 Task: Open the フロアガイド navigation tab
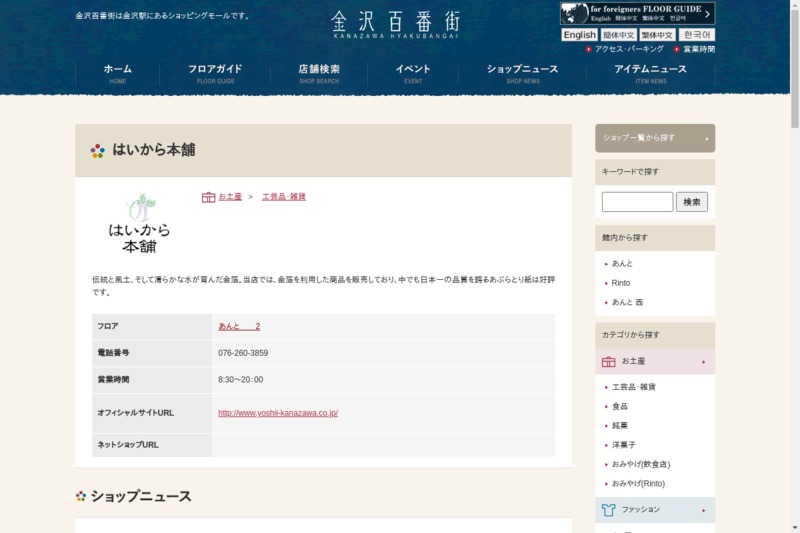[x=215, y=73]
